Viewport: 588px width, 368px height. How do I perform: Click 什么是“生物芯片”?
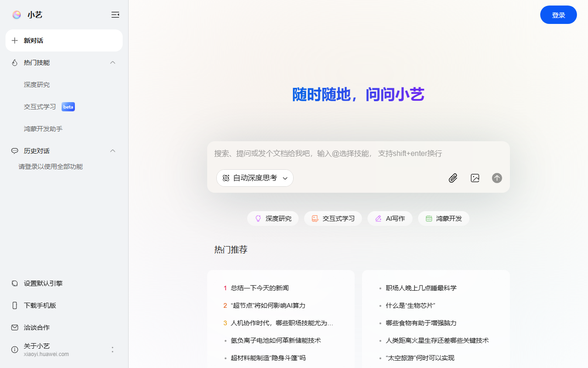(x=411, y=305)
